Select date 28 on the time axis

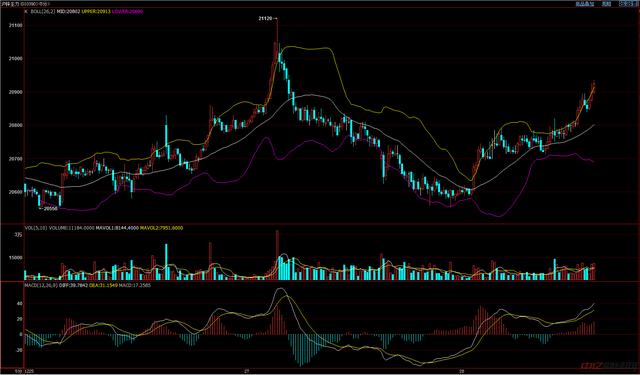462,371
